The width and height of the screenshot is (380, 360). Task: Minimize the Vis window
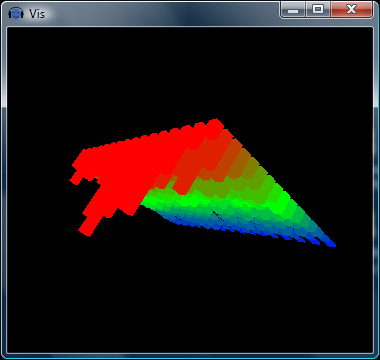click(293, 9)
